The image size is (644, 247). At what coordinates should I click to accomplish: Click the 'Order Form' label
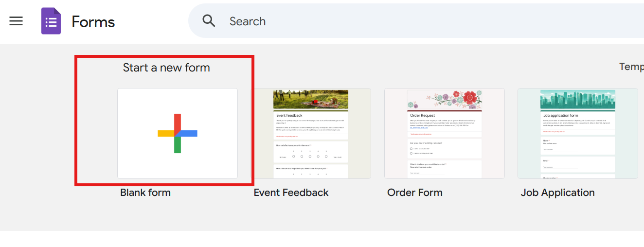[415, 193]
